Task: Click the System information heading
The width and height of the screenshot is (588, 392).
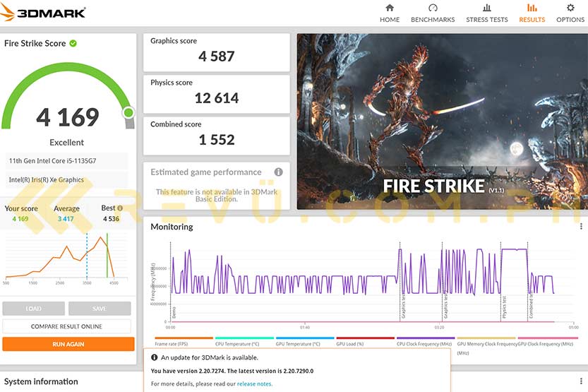Action: pos(41,381)
